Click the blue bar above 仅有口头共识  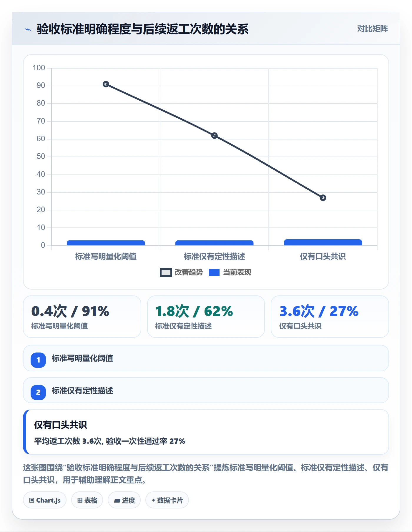click(323, 242)
